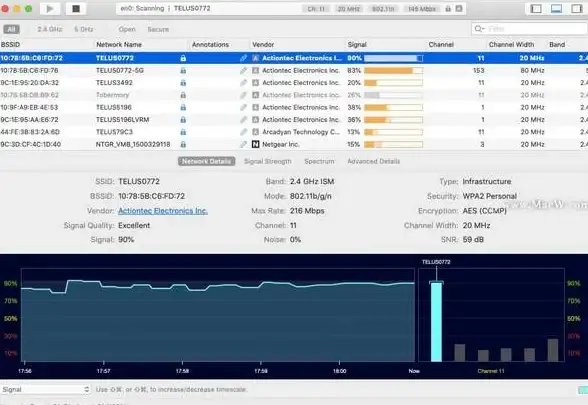Edit annotation pencil on TELUS3492 row
Viewport: 588px width, 405px height.
pyautogui.click(x=243, y=83)
